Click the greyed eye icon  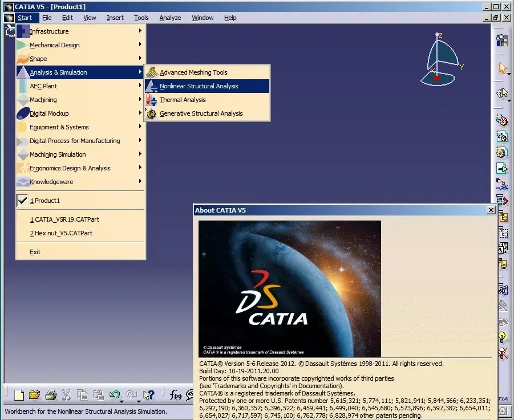[x=503, y=321]
